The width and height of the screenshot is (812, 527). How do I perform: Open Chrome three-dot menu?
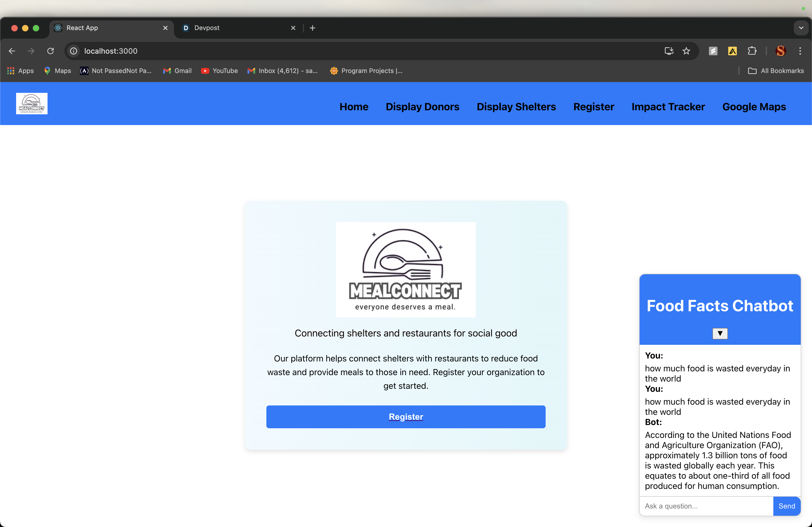tap(800, 51)
